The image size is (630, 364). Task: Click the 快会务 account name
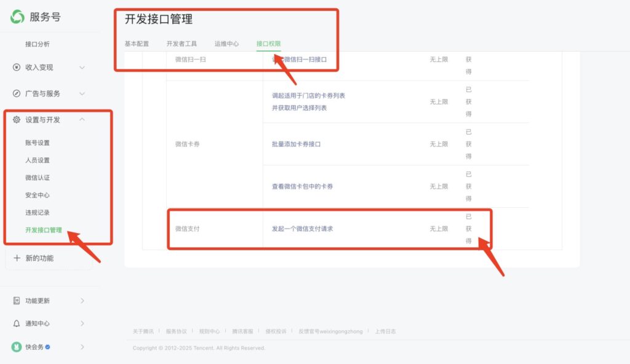coord(34,347)
